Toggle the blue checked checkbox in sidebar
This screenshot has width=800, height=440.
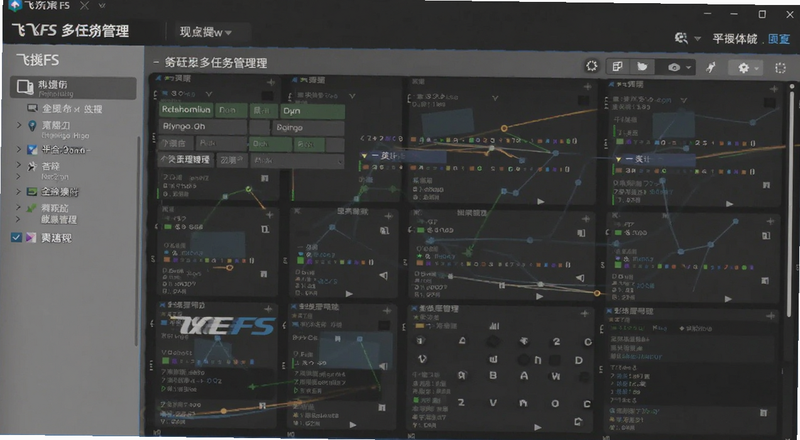16,237
